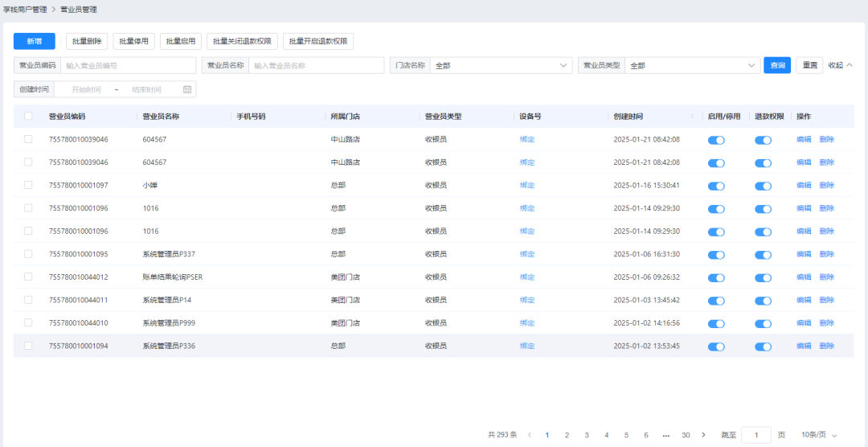Click 批量启用 button

(181, 41)
